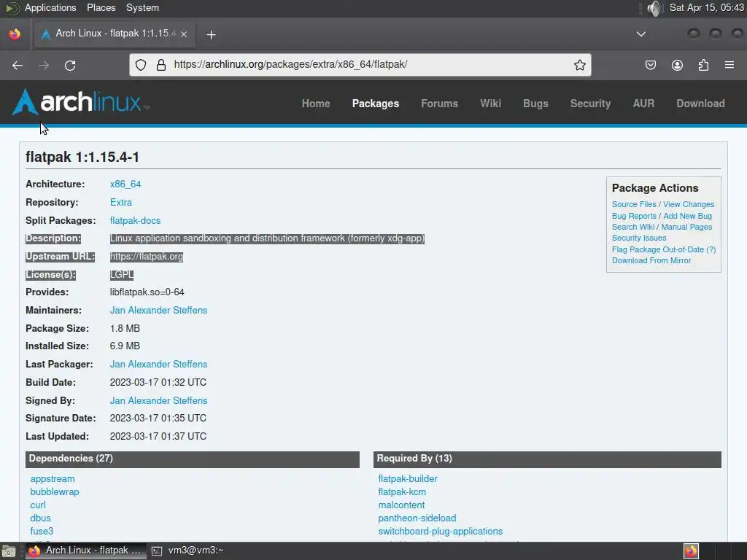Open the Forums nav item

(x=439, y=104)
